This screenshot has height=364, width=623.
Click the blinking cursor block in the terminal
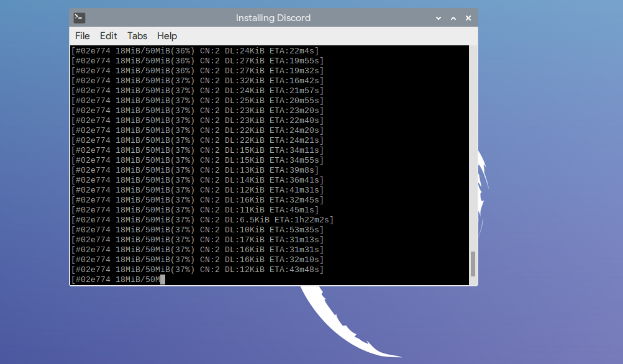162,279
